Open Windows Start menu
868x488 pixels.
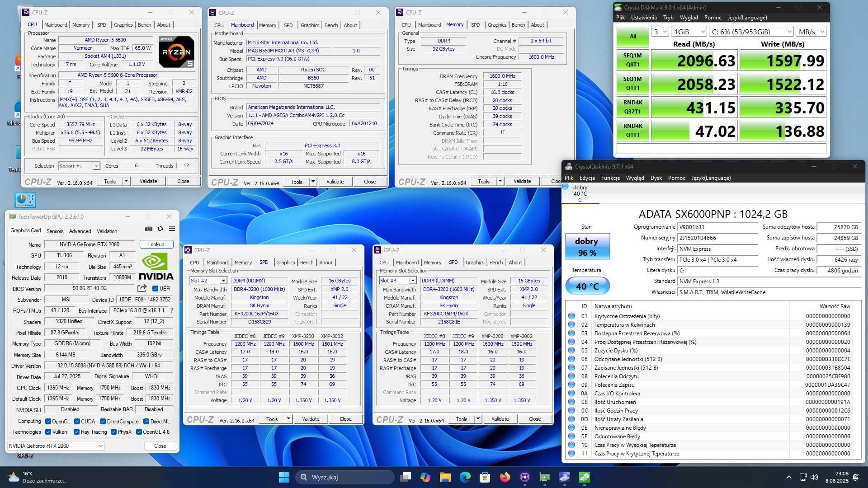pyautogui.click(x=284, y=477)
